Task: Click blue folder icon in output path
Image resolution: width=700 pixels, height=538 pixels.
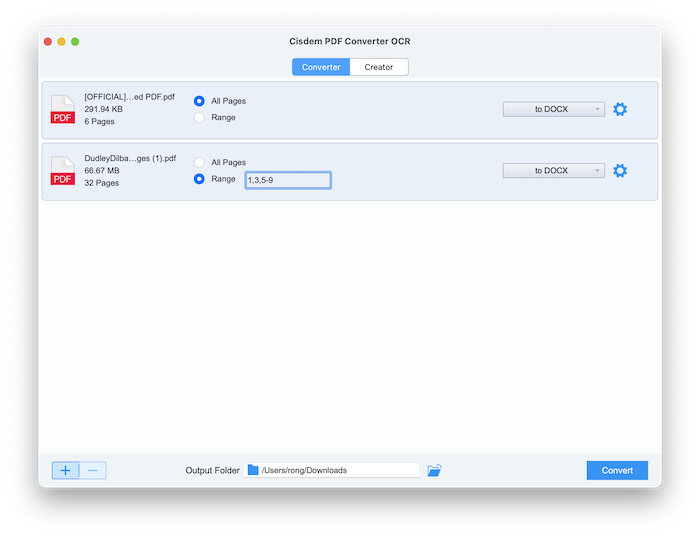Action: [253, 470]
